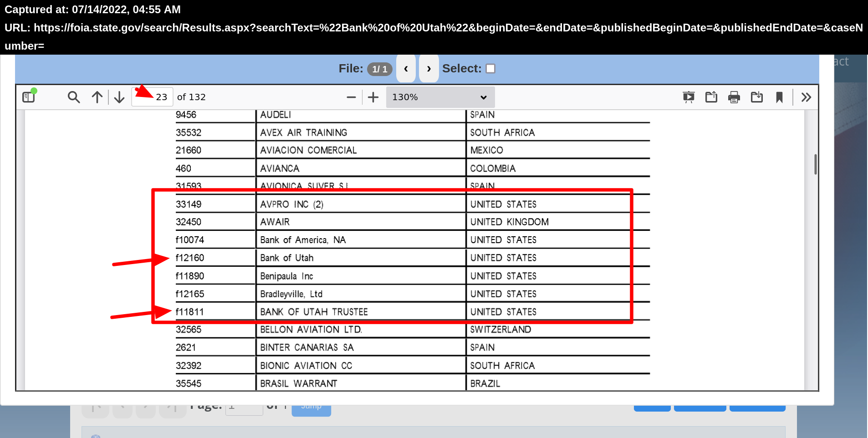Click the BRAZIL country cell

tap(485, 383)
